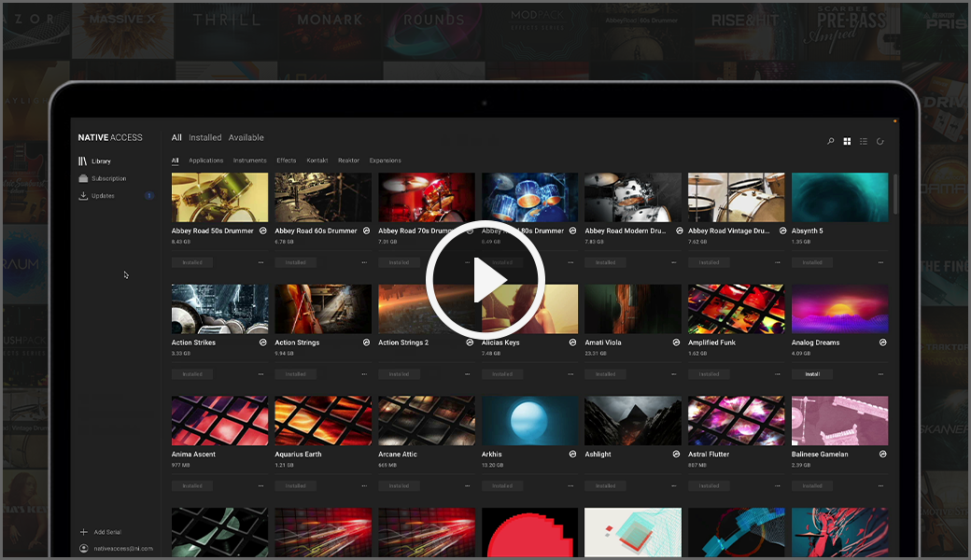Open more options for Anima Ascent
Screen dimensions: 971x560
click(x=260, y=485)
